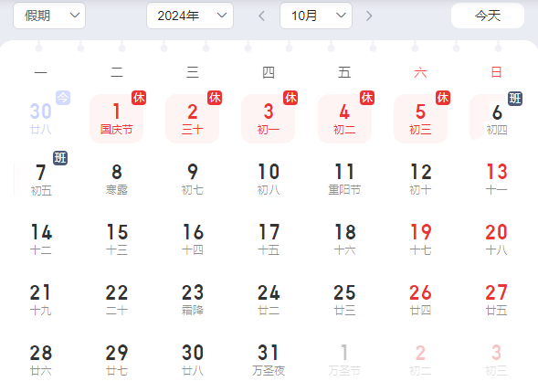Select greyed November 1 万圣节
The height and width of the screenshot is (392, 538).
coord(344,360)
